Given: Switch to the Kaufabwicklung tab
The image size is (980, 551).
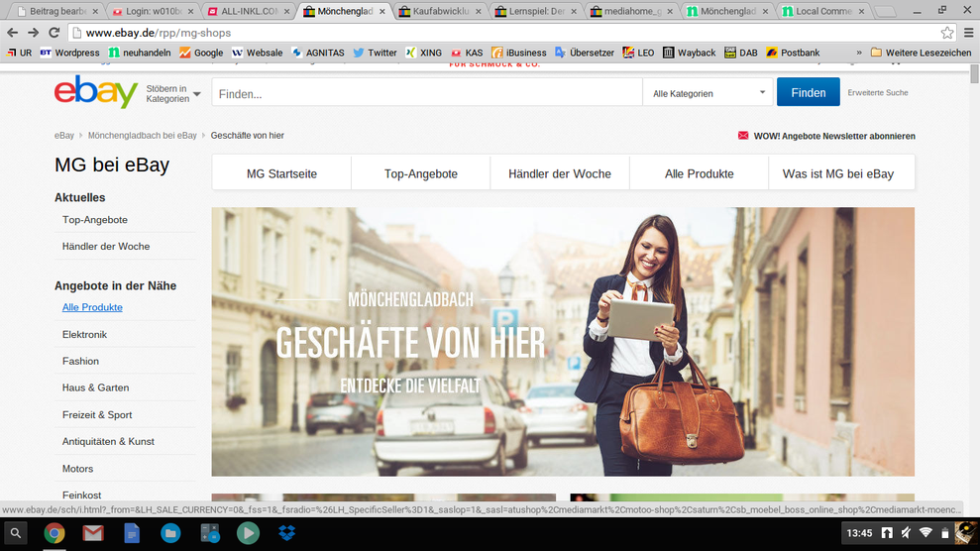Looking at the screenshot, I should [x=441, y=11].
